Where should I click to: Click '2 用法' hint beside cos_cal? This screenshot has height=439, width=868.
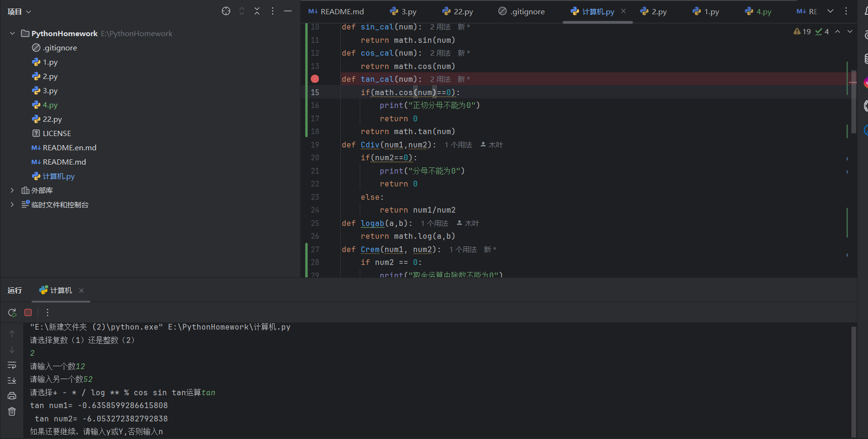click(440, 53)
